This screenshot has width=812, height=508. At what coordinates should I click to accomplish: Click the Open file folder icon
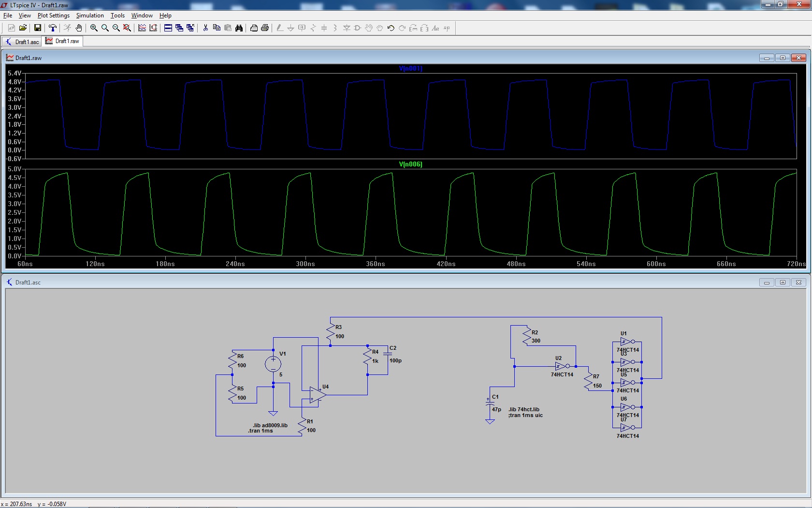23,28
